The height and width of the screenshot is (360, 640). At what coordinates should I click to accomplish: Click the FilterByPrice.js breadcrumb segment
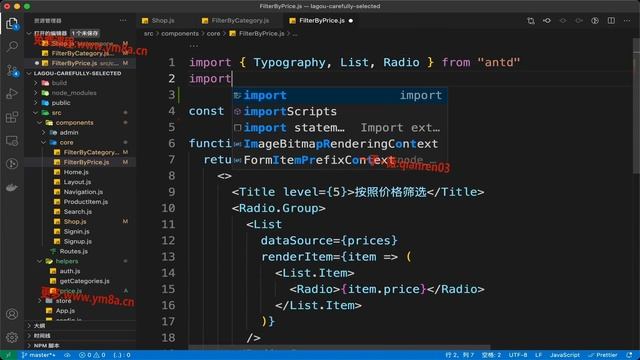261,34
